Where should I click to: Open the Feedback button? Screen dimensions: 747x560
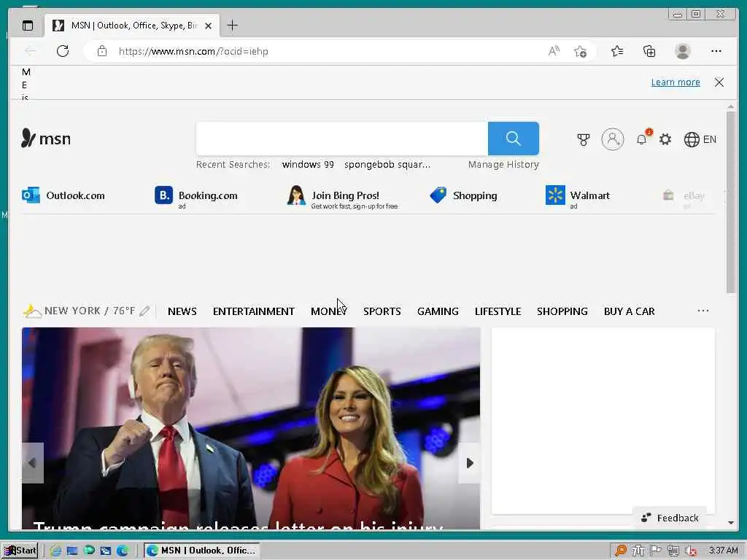pos(670,518)
